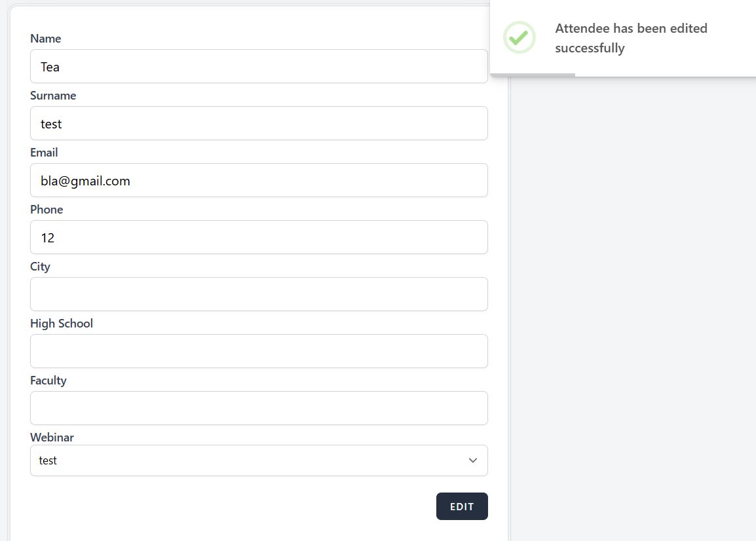Focus the empty Faculty input field

pyautogui.click(x=259, y=408)
